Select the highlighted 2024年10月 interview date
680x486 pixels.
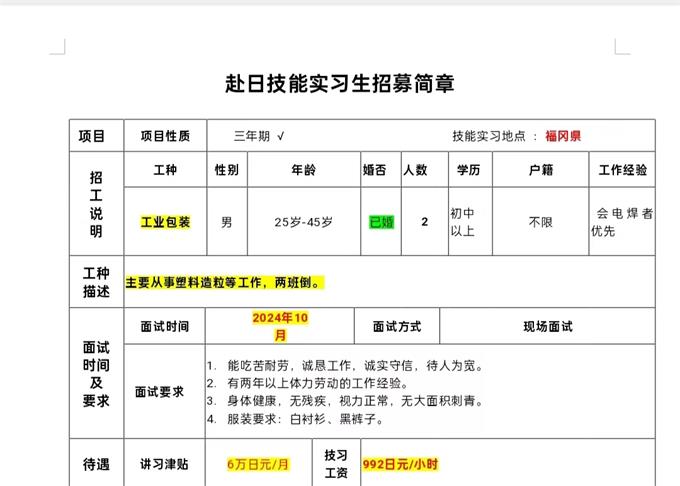coord(281,326)
